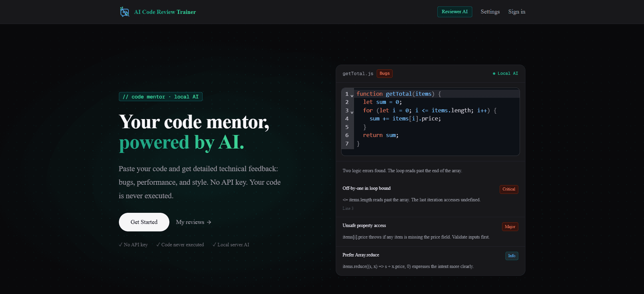Screen dimensions: 644x294
Task: Click the Major severity badge
Action: [x=510, y=227]
